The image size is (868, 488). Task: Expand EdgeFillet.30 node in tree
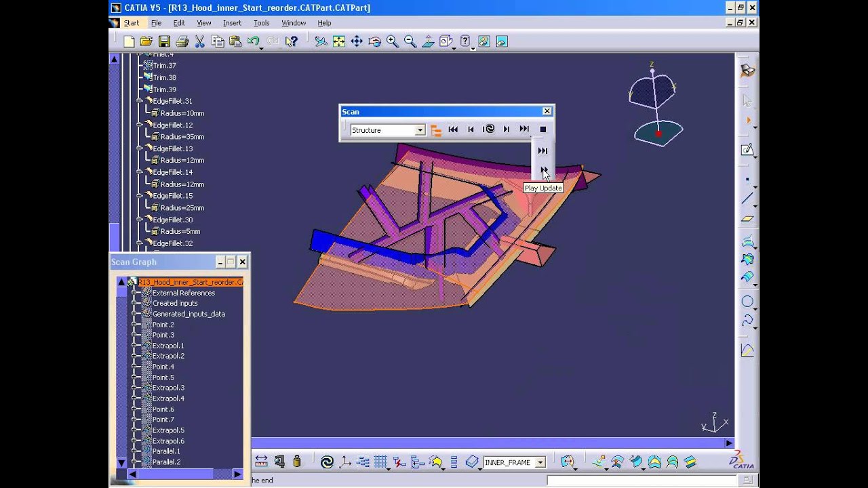coord(139,220)
